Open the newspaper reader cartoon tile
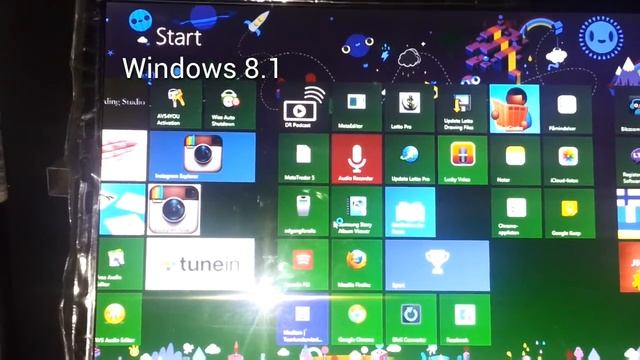Image resolution: width=640 pixels, height=360 pixels. click(514, 109)
